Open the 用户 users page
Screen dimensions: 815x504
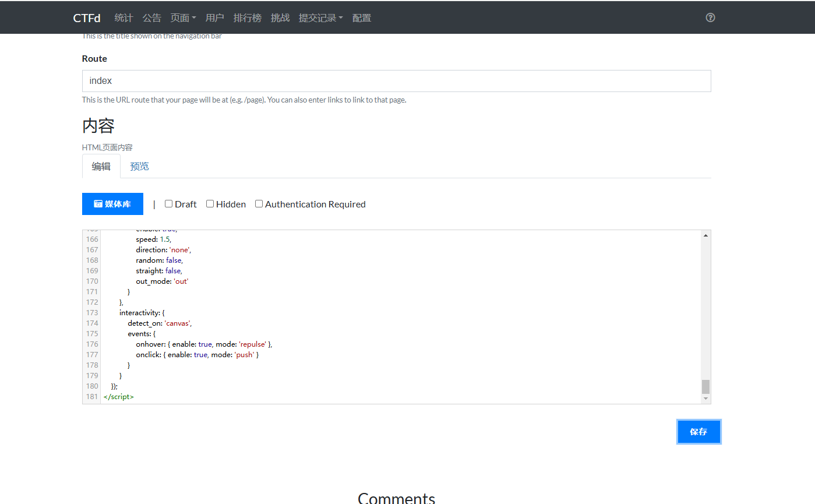pos(215,18)
